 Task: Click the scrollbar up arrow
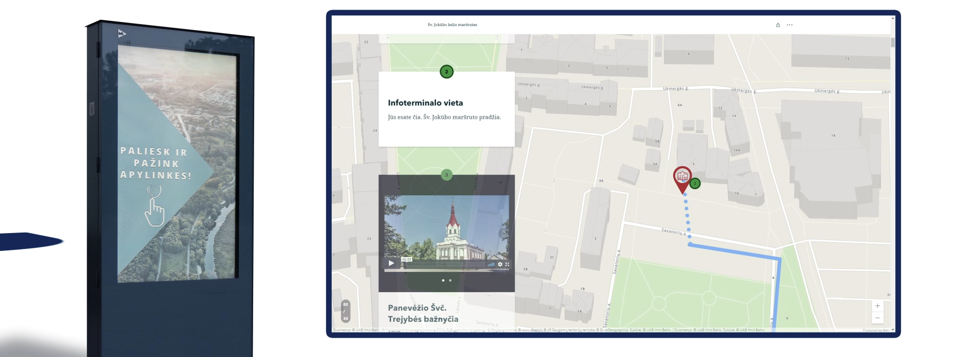point(893,18)
